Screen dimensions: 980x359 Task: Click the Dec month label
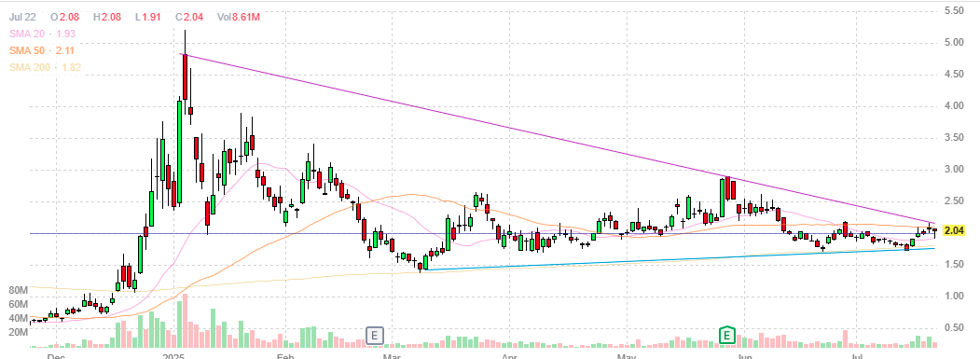56,357
